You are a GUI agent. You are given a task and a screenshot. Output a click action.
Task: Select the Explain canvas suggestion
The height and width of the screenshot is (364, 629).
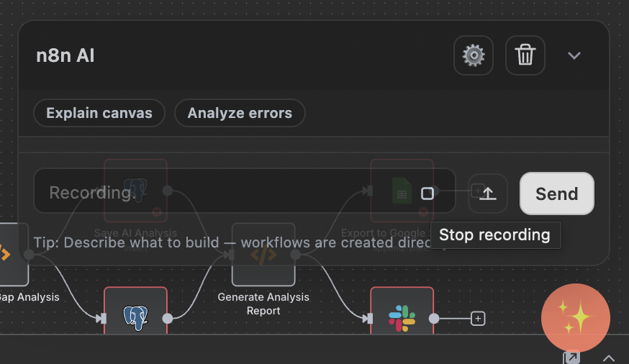pyautogui.click(x=99, y=113)
